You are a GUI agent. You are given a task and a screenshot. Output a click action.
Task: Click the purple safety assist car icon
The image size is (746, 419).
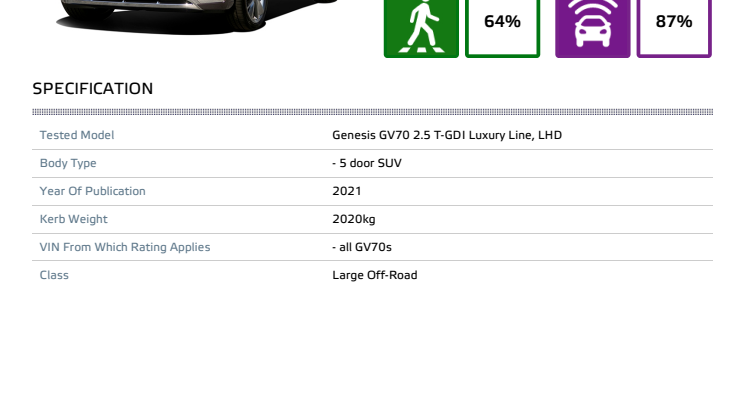tap(593, 29)
